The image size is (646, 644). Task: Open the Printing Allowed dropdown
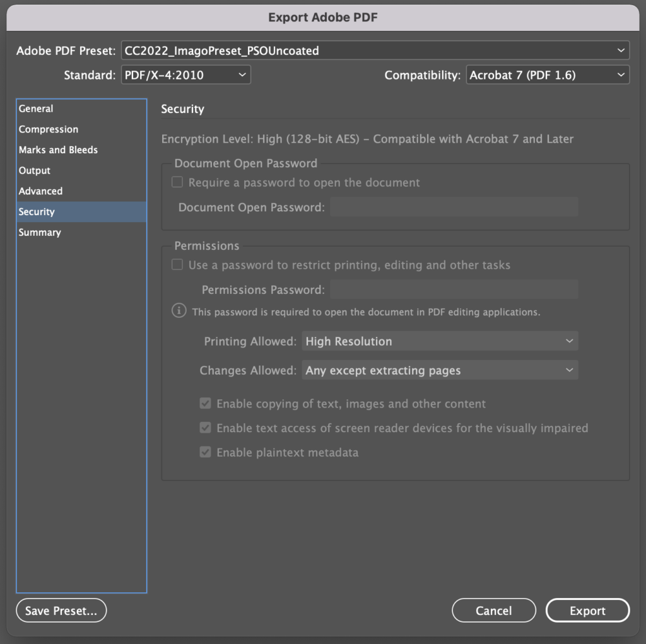pos(440,341)
